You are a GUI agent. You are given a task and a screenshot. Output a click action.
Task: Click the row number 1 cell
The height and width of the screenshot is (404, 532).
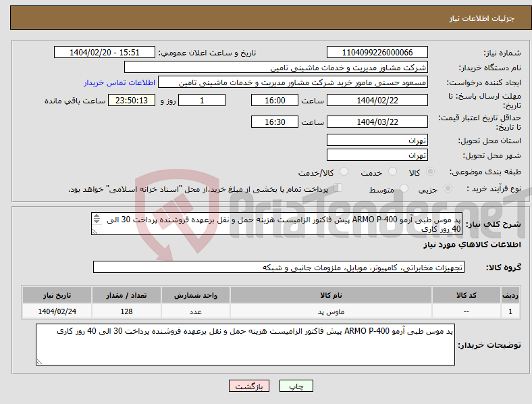click(510, 311)
